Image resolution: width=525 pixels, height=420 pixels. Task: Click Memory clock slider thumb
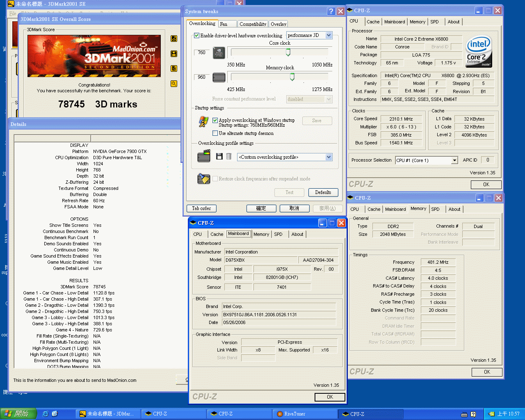coord(292,77)
